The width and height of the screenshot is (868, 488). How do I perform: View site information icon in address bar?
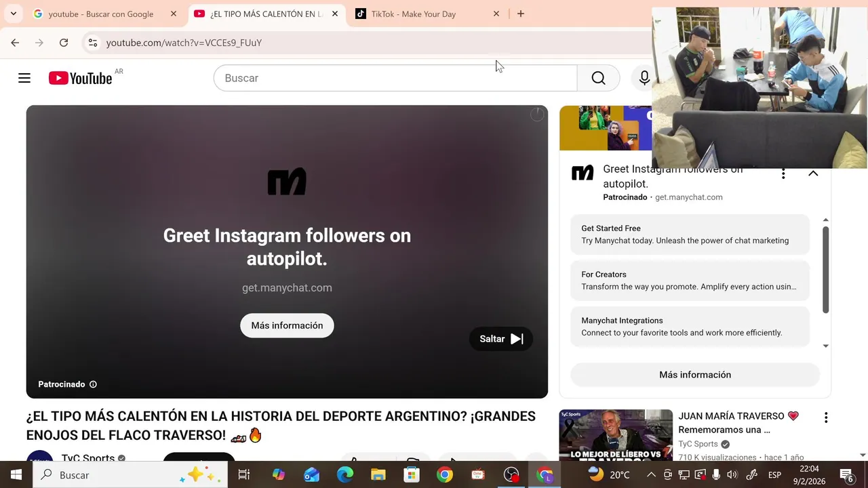(x=93, y=43)
